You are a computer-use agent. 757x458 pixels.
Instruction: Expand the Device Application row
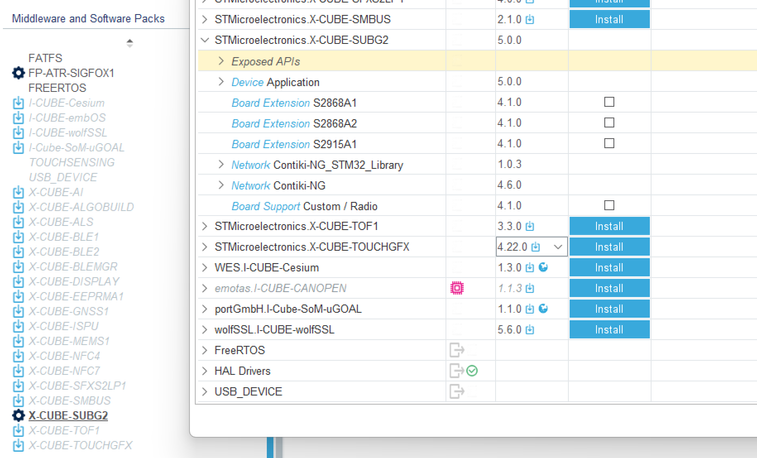[x=221, y=82]
